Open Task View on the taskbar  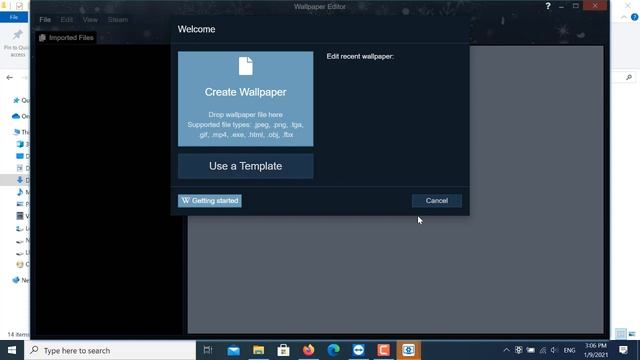pos(208,350)
